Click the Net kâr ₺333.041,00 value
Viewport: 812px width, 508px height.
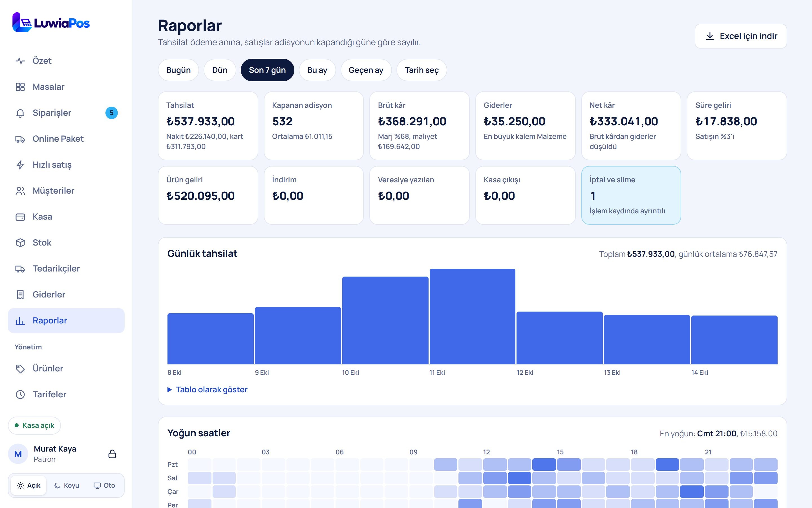click(623, 121)
